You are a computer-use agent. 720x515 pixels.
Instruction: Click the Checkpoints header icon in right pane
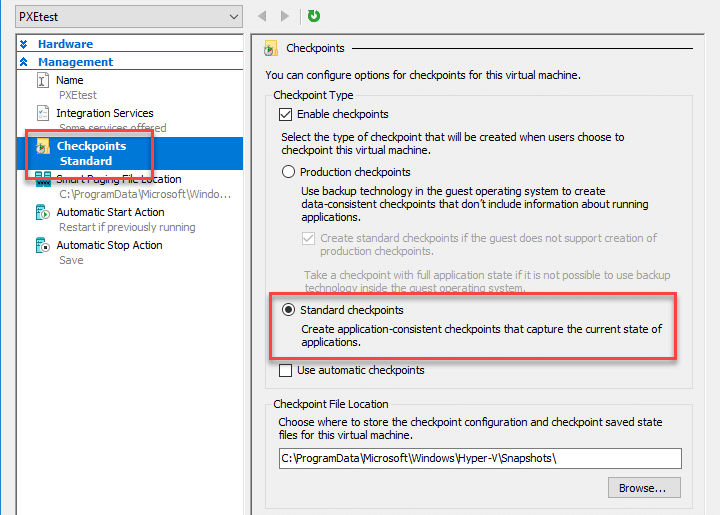click(271, 48)
